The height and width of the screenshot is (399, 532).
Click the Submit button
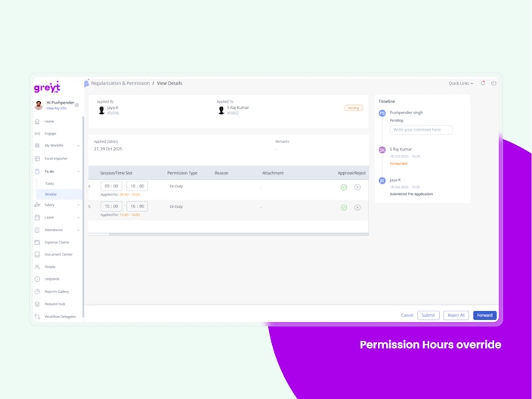428,315
